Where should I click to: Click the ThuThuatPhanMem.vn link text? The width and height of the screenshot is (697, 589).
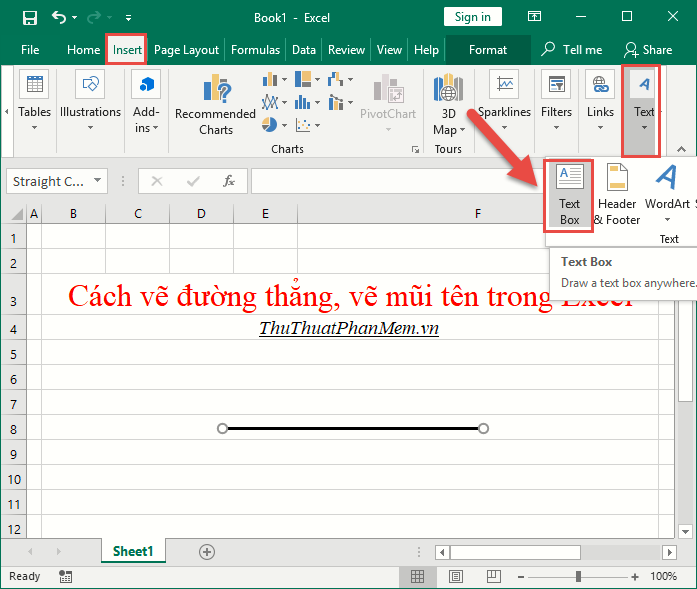(x=349, y=328)
